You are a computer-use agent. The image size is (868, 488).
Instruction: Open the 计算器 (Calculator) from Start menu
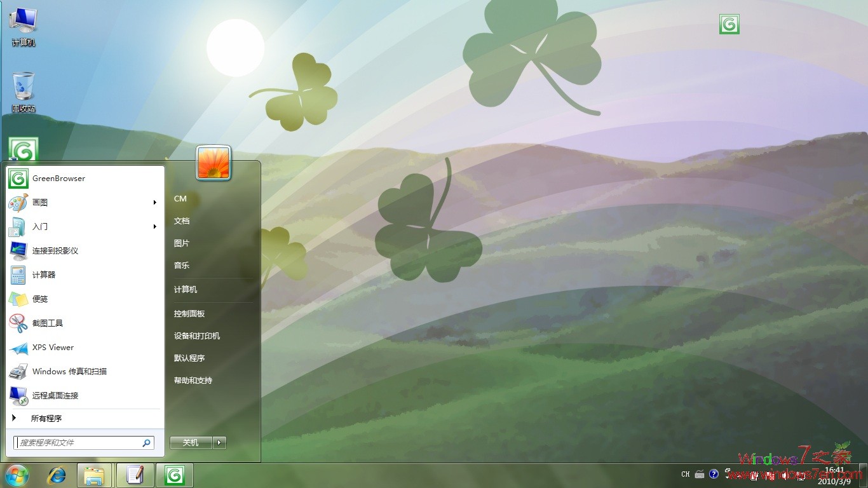pos(43,274)
